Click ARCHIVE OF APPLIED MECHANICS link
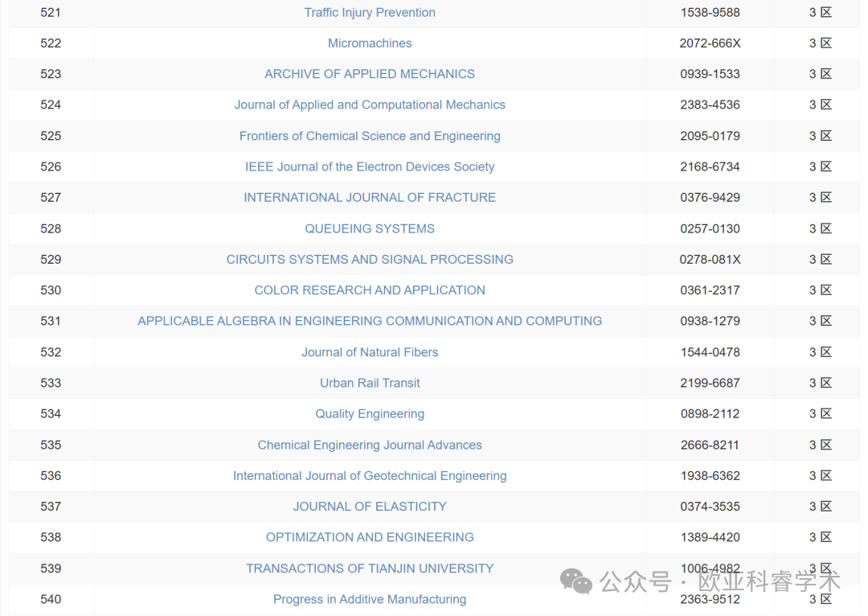This screenshot has height=616, width=868. 370,74
